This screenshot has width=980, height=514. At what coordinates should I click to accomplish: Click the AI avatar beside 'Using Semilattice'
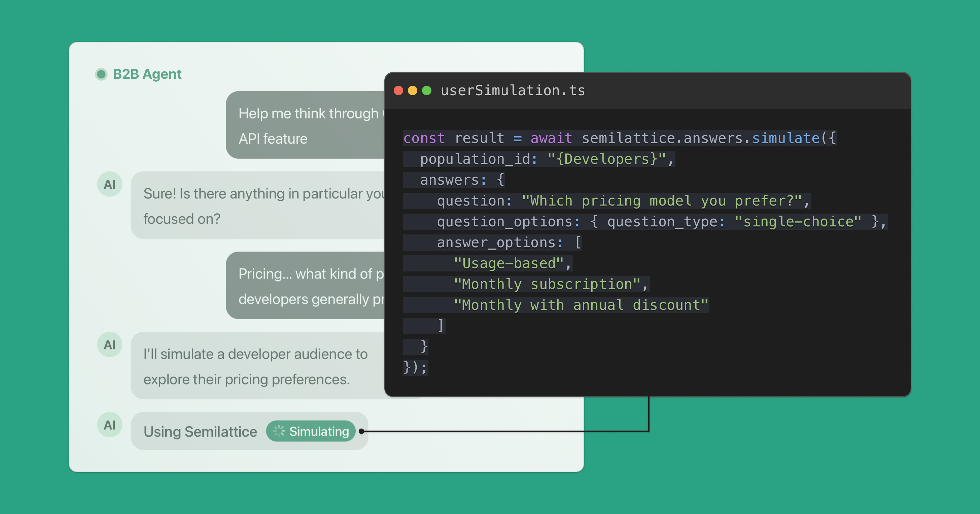point(110,425)
